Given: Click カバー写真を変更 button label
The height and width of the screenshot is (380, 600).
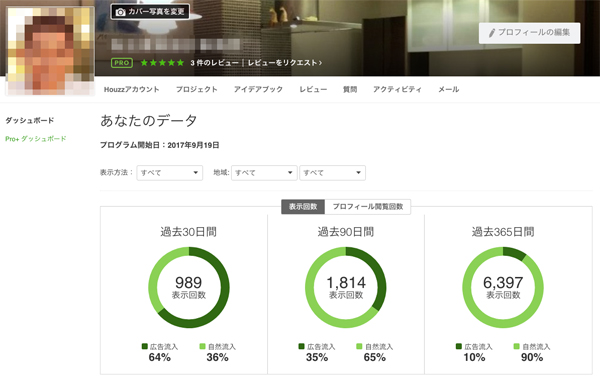Looking at the screenshot, I should pyautogui.click(x=156, y=12).
